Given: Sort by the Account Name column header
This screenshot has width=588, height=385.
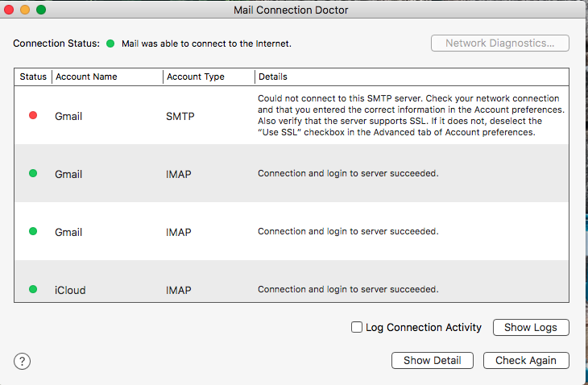Looking at the screenshot, I should (x=107, y=77).
